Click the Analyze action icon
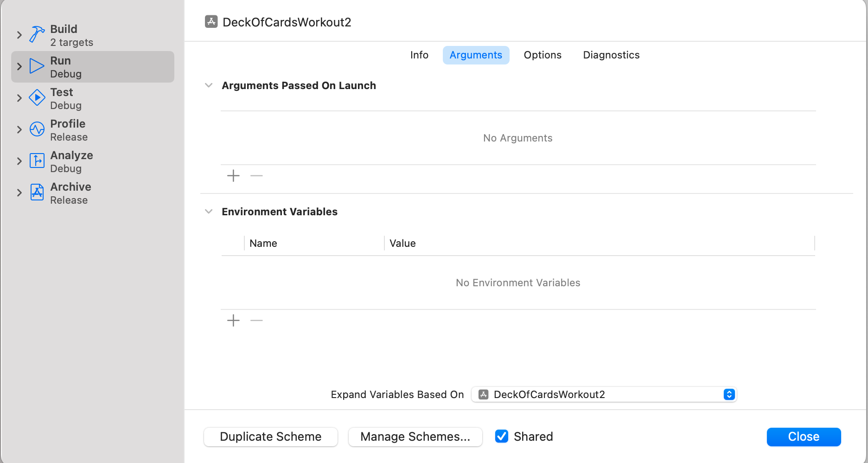Screen dimensions: 868x463 point(37,161)
